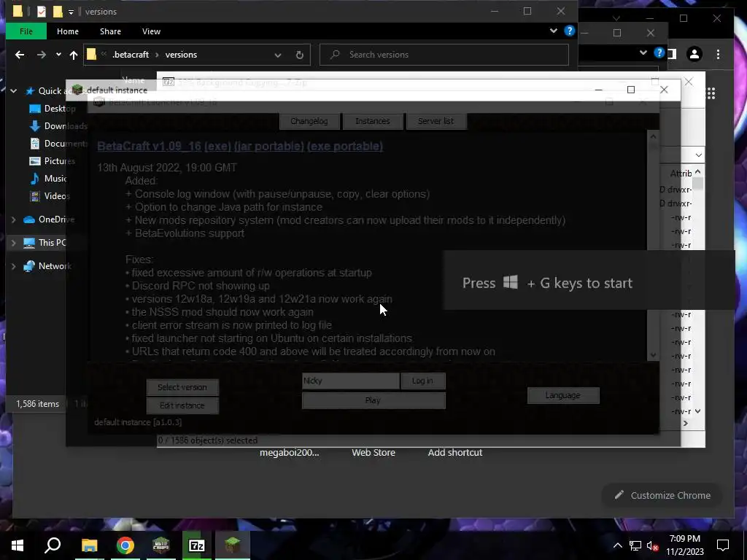Go up one folder level in Explorer
The image size is (747, 560).
click(74, 55)
